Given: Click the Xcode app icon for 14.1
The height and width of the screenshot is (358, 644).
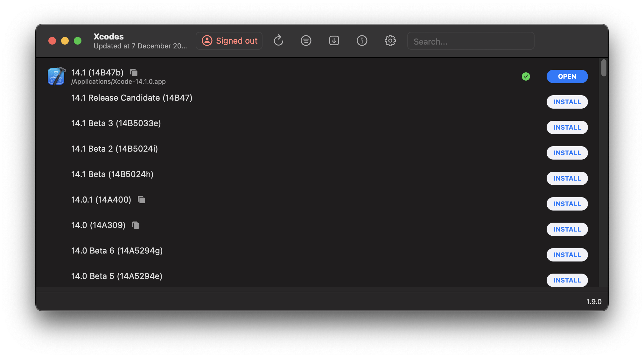Looking at the screenshot, I should coord(56,76).
